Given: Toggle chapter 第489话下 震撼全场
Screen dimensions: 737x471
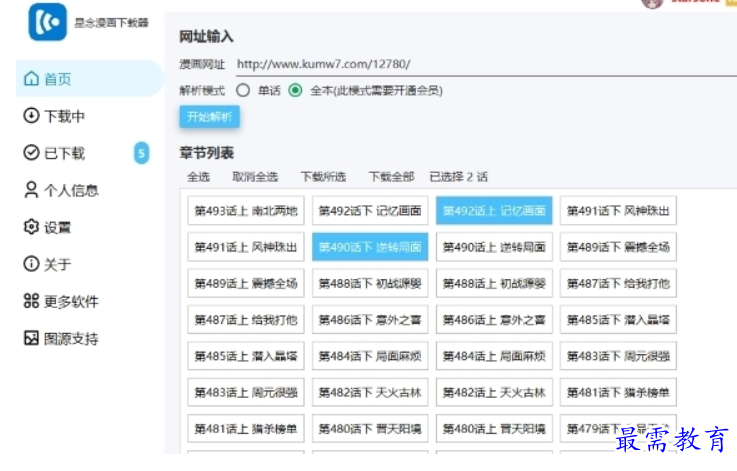Looking at the screenshot, I should tap(618, 247).
